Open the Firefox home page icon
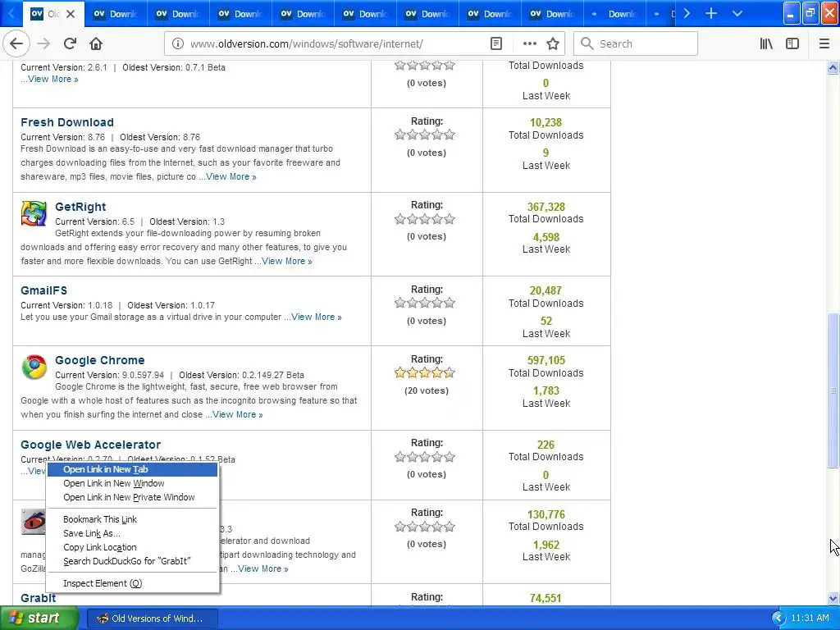Viewport: 840px width, 630px height. pyautogui.click(x=96, y=44)
